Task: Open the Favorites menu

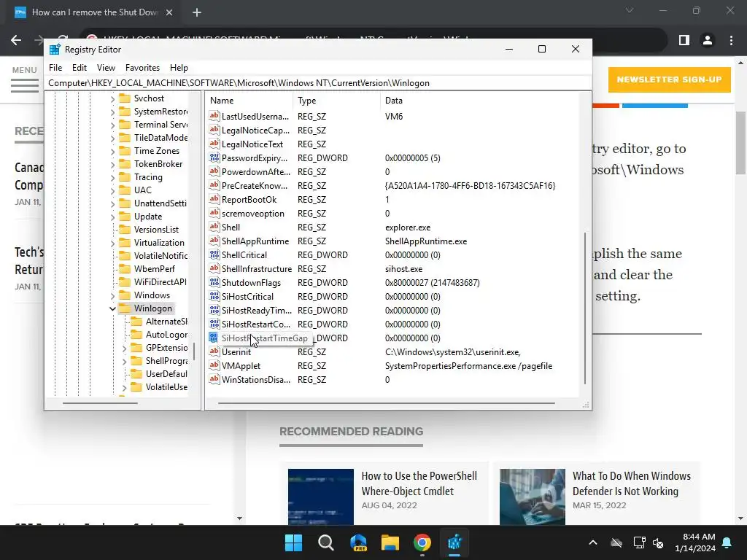Action: coord(142,68)
